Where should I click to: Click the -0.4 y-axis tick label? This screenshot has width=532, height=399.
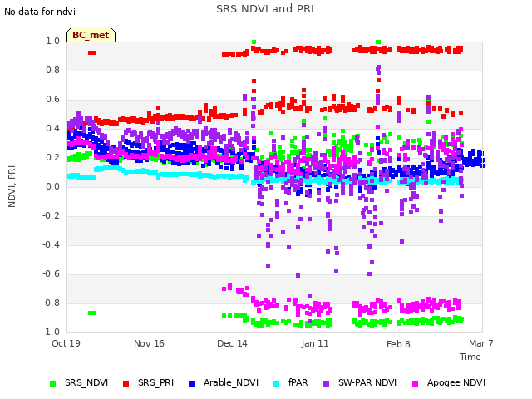[x=51, y=244]
